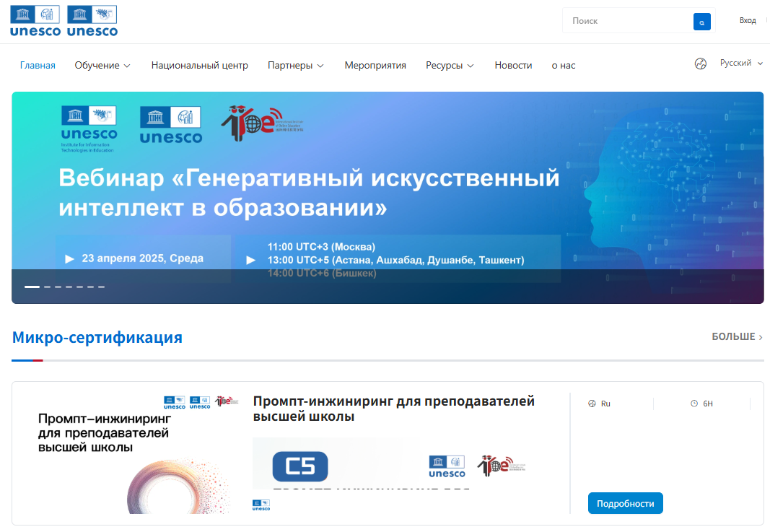Click the БОЛЬШЕ link
This screenshot has height=532, width=770.
tap(737, 337)
